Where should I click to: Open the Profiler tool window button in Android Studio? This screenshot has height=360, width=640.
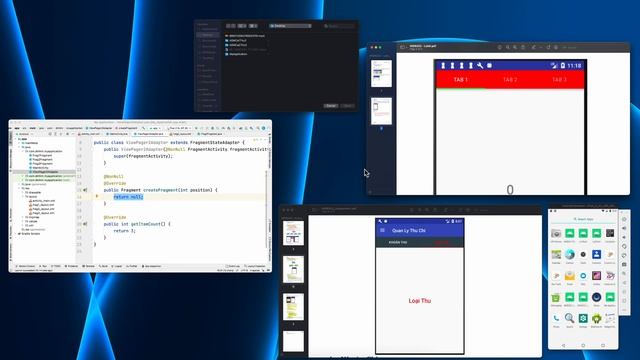click(x=132, y=266)
